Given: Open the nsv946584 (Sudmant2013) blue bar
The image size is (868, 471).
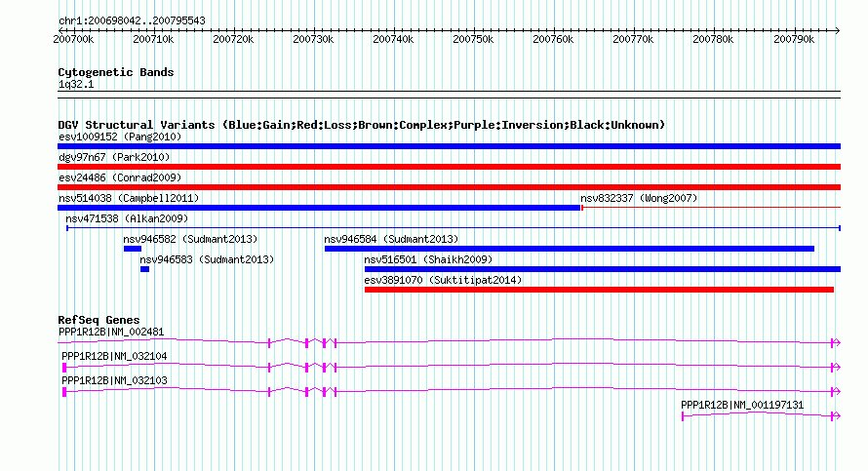Looking at the screenshot, I should click(x=569, y=249).
